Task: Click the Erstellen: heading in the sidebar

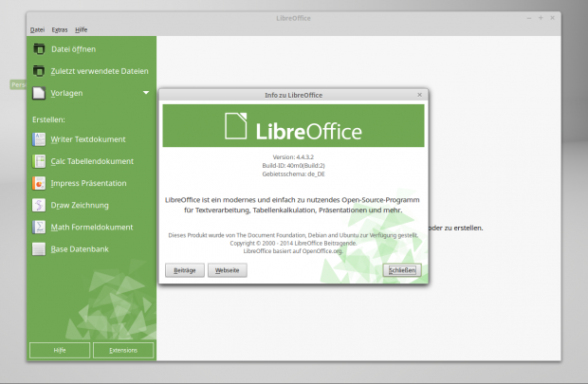Action: (x=48, y=119)
